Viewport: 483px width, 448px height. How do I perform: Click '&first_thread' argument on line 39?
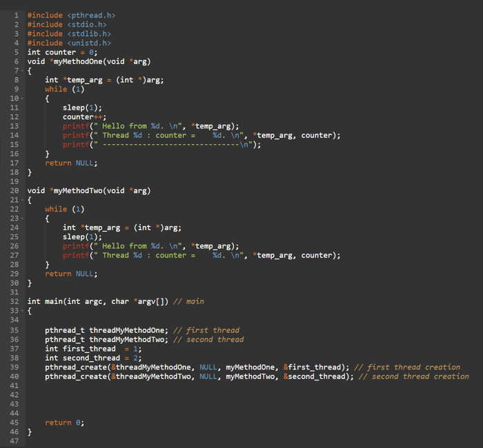[x=312, y=367]
